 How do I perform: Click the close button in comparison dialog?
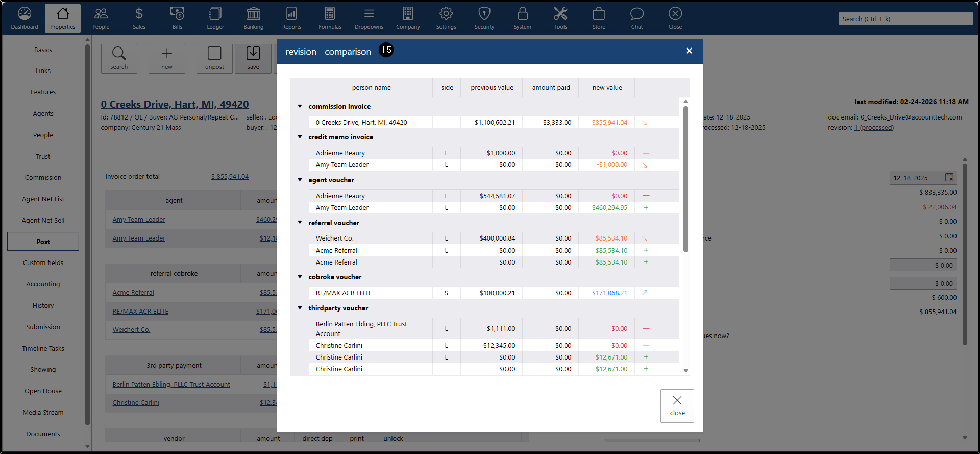677,405
